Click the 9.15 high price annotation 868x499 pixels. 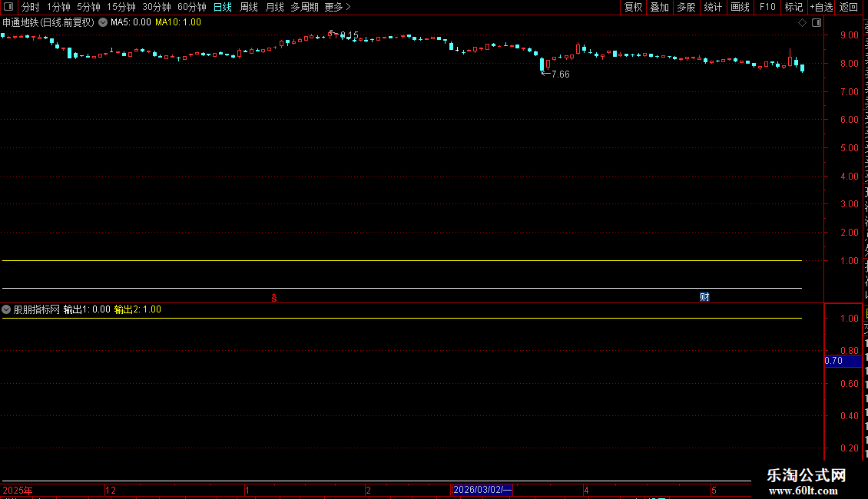click(x=350, y=35)
